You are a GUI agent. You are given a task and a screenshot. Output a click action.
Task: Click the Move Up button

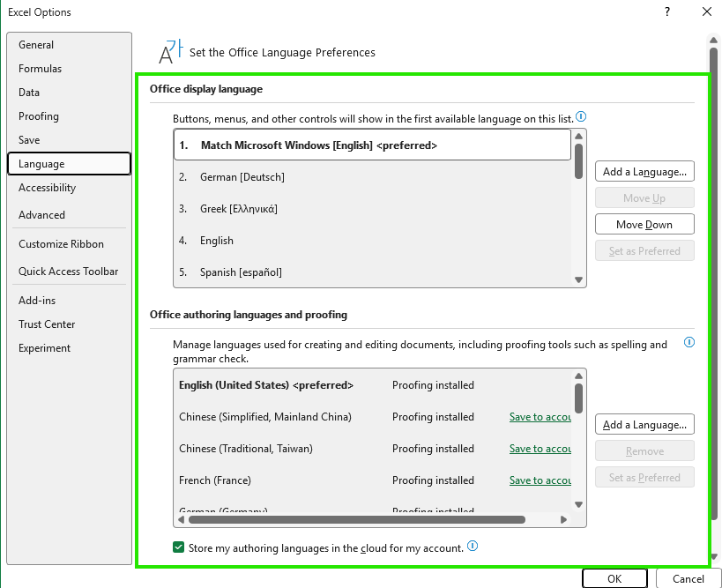coord(644,198)
